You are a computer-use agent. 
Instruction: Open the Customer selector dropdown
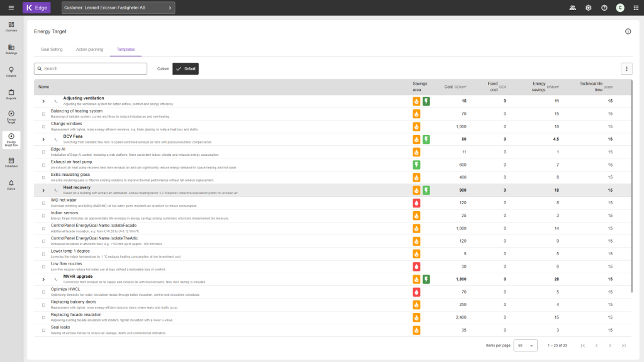pyautogui.click(x=118, y=8)
